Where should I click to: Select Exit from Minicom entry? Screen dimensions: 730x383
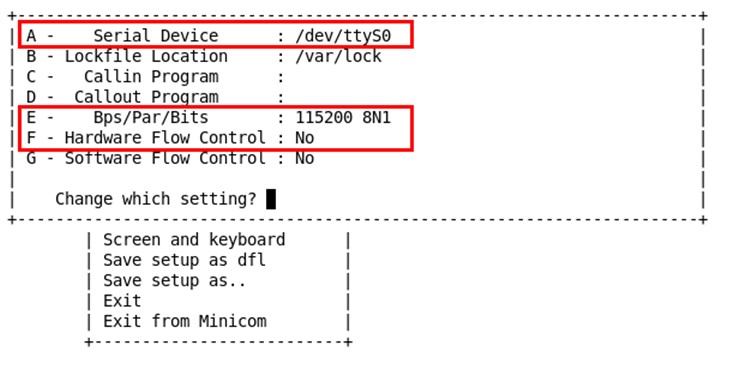(x=184, y=322)
